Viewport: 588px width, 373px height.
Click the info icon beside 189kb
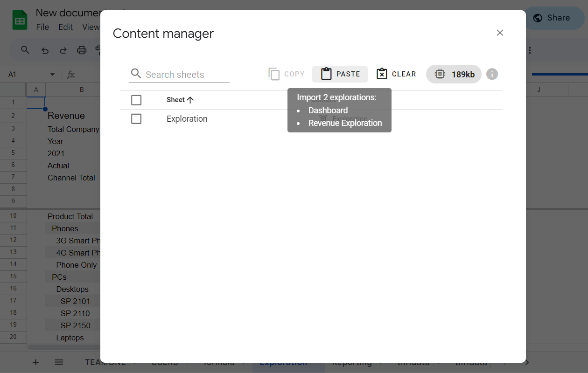coord(492,74)
